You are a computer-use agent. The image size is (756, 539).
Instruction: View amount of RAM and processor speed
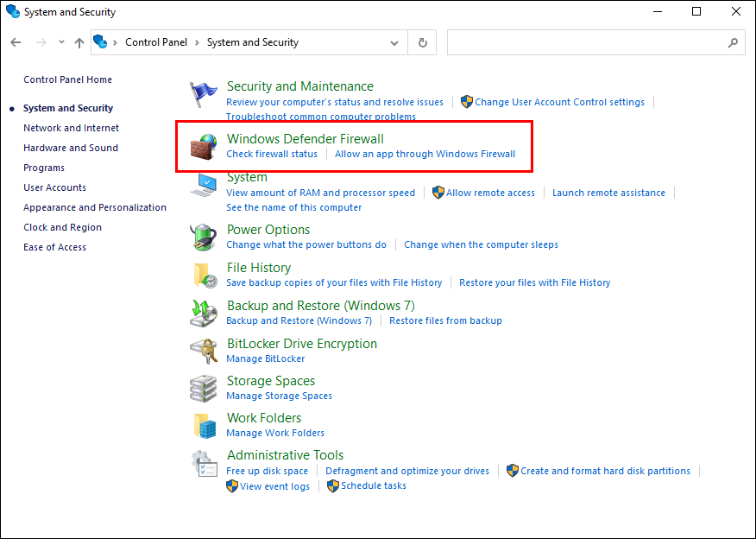click(x=321, y=193)
